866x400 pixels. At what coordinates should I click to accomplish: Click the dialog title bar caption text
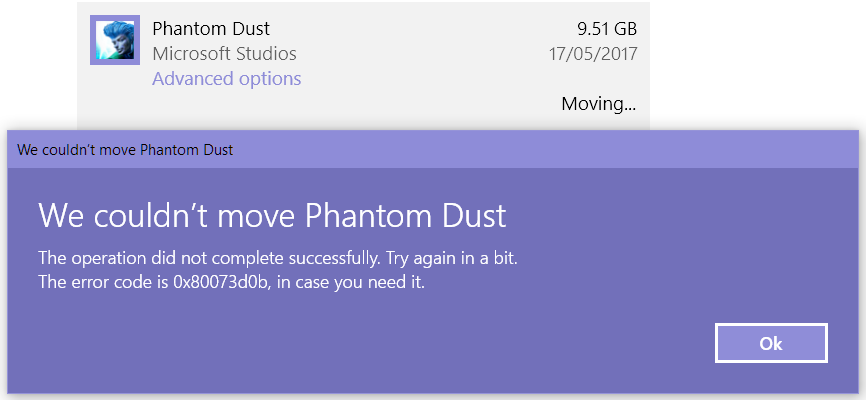coord(125,150)
